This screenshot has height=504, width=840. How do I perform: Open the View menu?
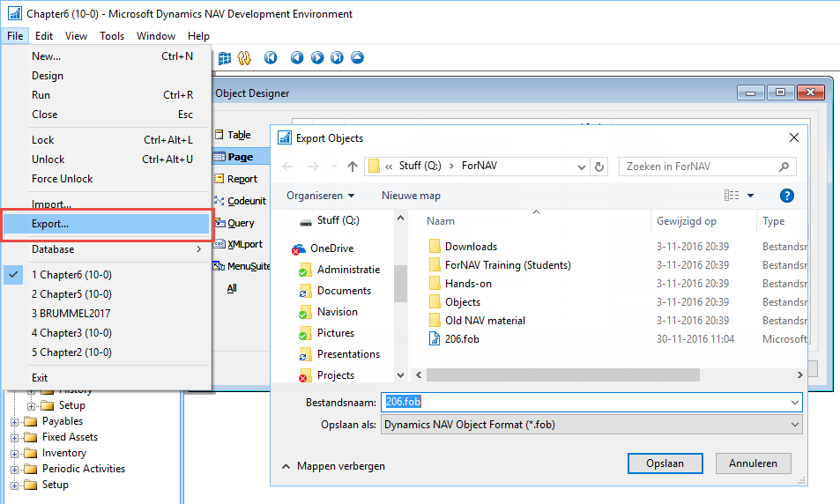coord(76,36)
